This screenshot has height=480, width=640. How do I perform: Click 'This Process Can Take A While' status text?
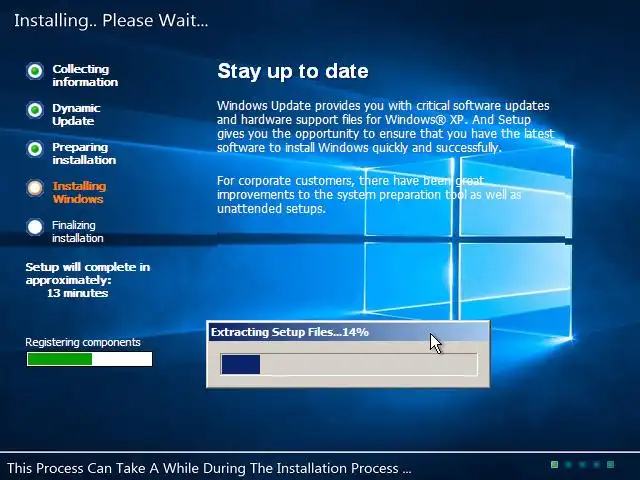tap(209, 468)
